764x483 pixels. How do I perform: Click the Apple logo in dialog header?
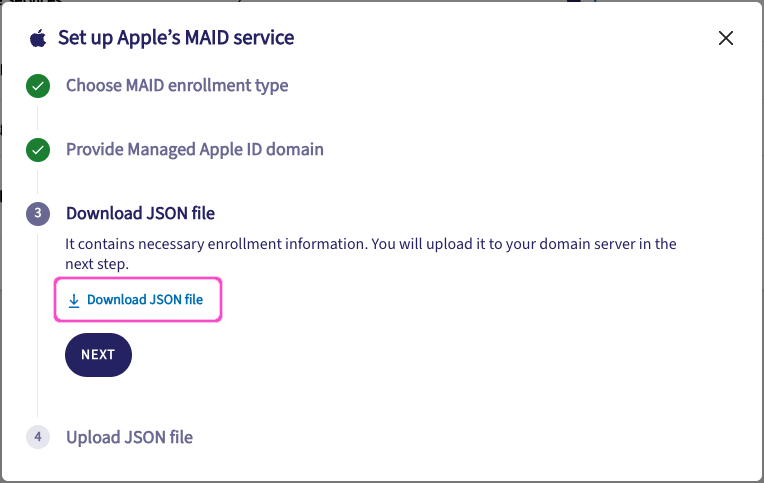[x=38, y=39]
